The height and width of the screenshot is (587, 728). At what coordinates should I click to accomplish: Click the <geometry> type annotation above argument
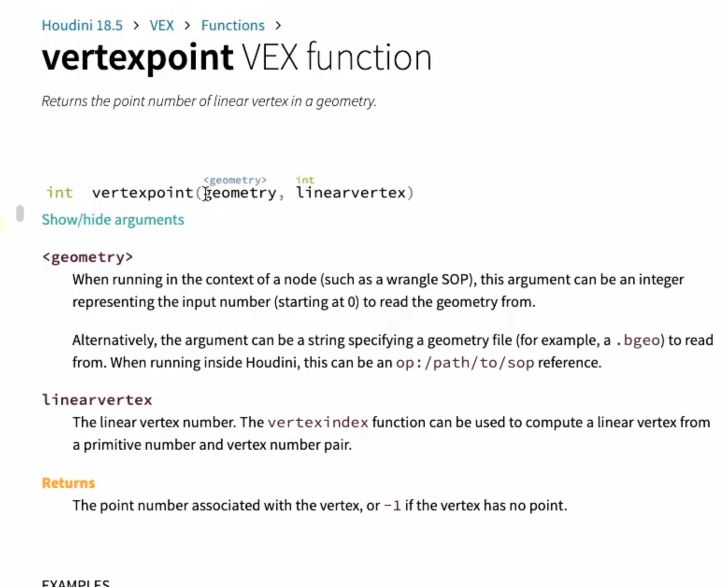click(235, 180)
